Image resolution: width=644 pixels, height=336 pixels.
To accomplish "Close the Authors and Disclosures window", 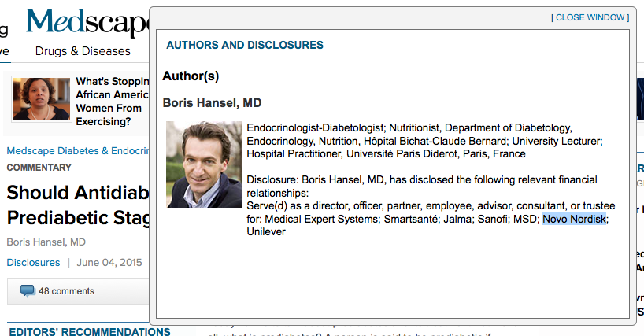I will pyautogui.click(x=590, y=17).
